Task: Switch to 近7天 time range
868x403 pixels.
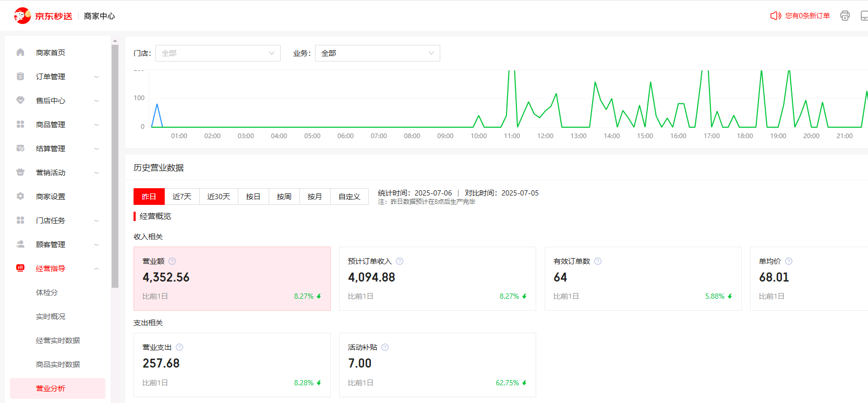Action: click(x=182, y=197)
